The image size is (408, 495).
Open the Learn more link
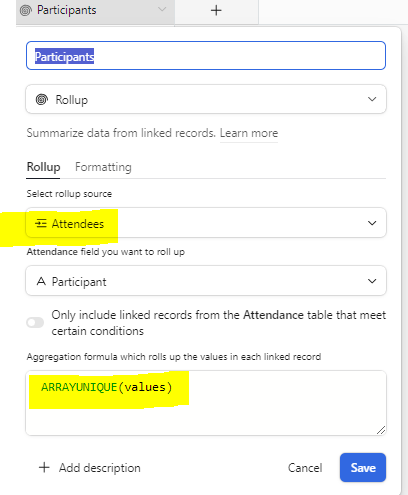[x=249, y=133]
